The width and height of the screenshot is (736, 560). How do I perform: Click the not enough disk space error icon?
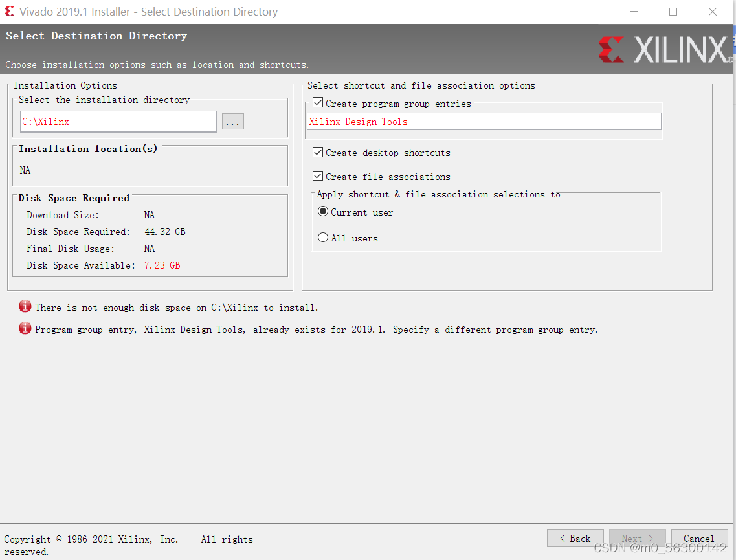coord(25,306)
